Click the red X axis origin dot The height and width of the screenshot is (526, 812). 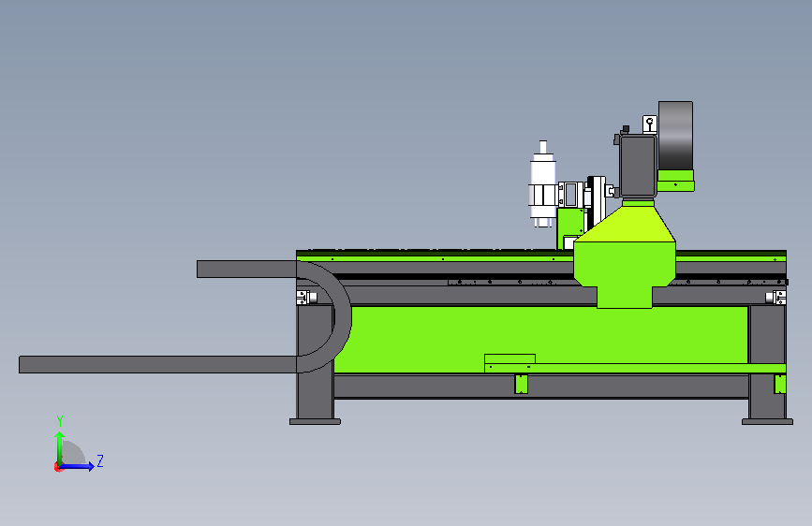[58, 467]
